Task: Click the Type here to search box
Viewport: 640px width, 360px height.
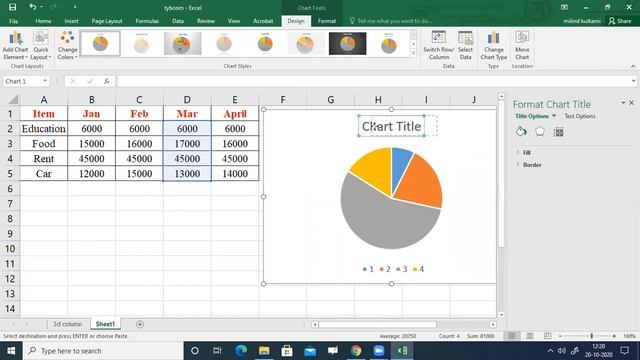Action: pos(102,351)
